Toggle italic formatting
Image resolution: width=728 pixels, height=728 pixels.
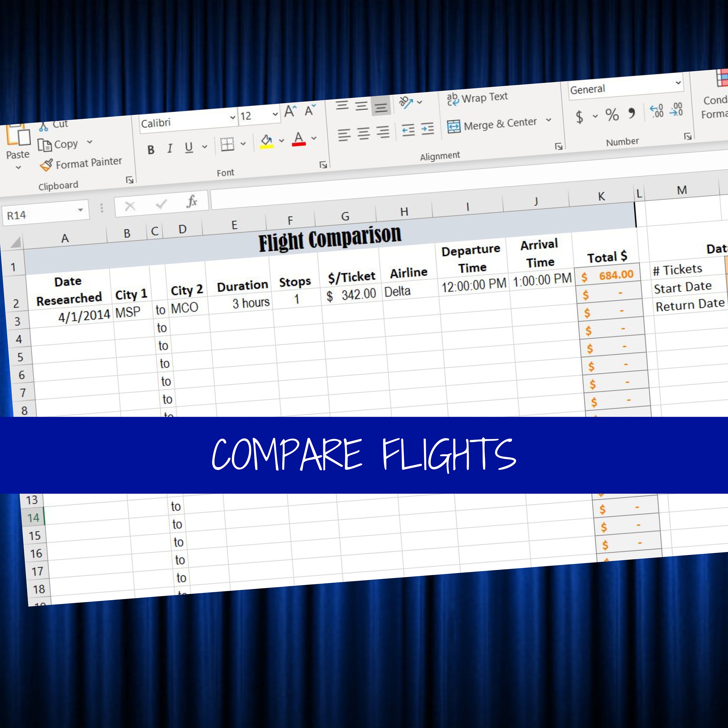click(169, 149)
